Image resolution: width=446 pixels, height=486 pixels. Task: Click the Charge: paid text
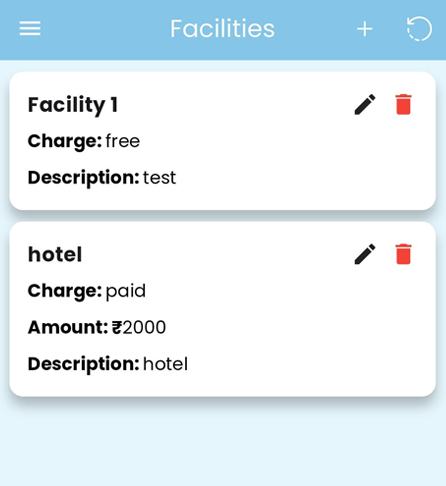click(87, 291)
